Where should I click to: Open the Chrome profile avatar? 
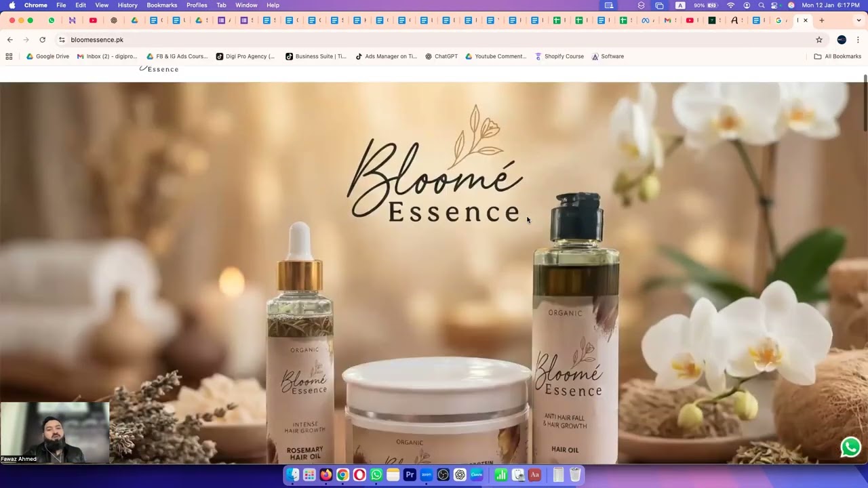pos(842,40)
